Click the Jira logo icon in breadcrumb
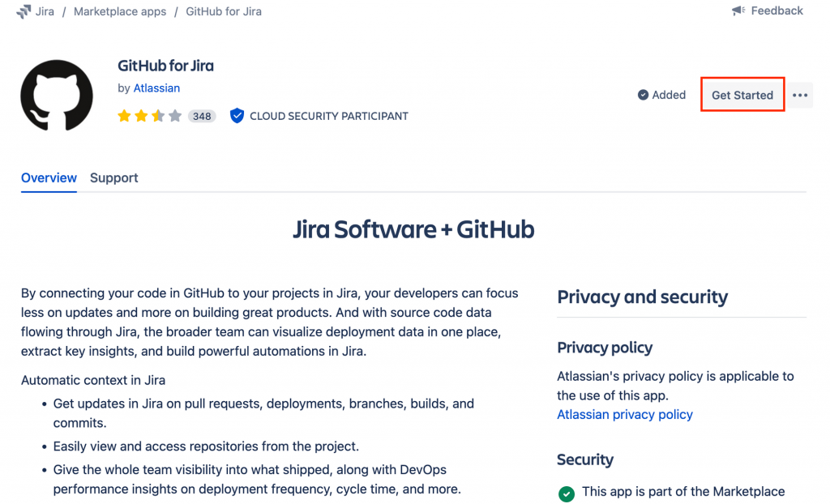The height and width of the screenshot is (504, 830). click(x=24, y=11)
